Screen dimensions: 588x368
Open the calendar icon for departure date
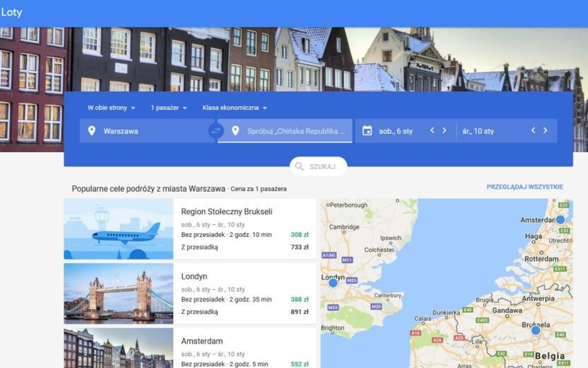tap(367, 131)
